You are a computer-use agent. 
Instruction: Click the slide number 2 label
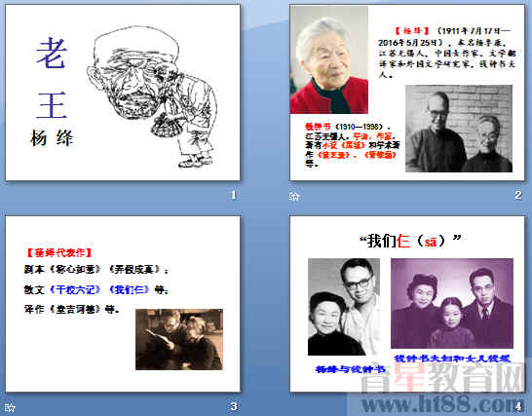517,195
